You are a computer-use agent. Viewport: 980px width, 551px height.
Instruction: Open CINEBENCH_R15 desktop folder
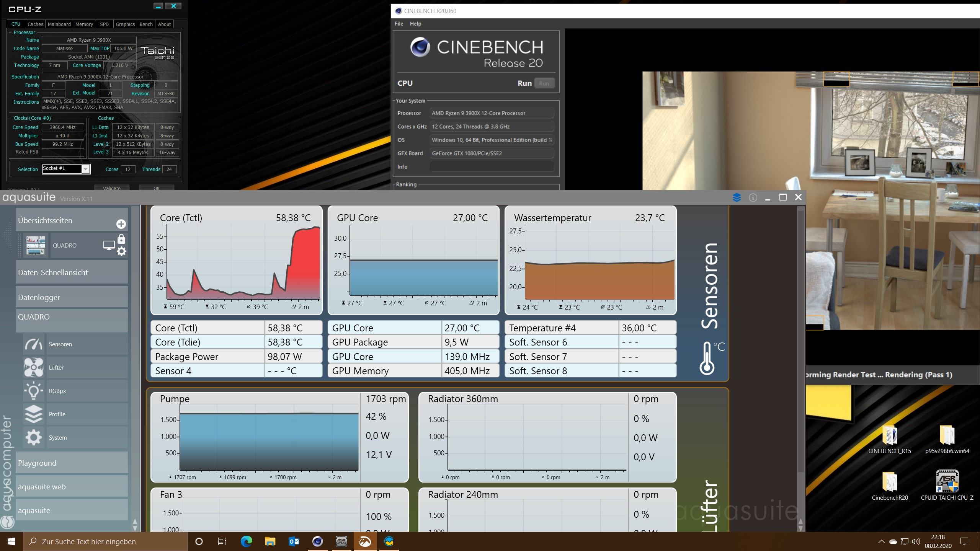pos(890,439)
